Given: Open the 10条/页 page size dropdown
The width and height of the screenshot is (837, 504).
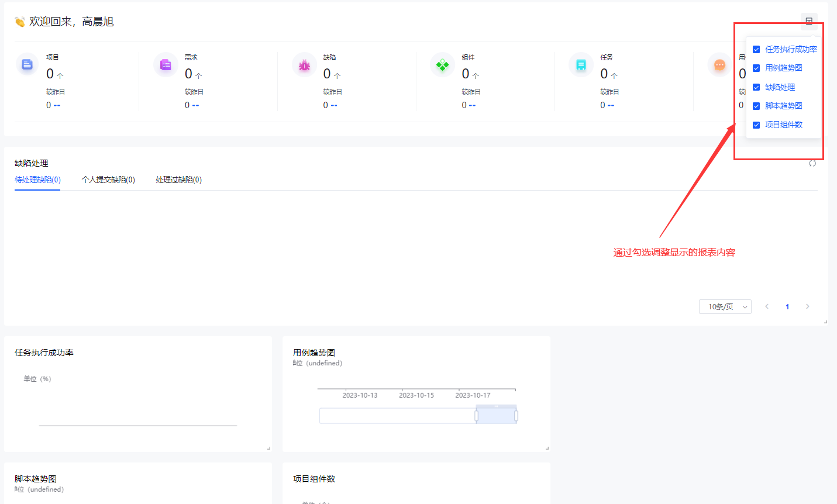Looking at the screenshot, I should pyautogui.click(x=725, y=307).
